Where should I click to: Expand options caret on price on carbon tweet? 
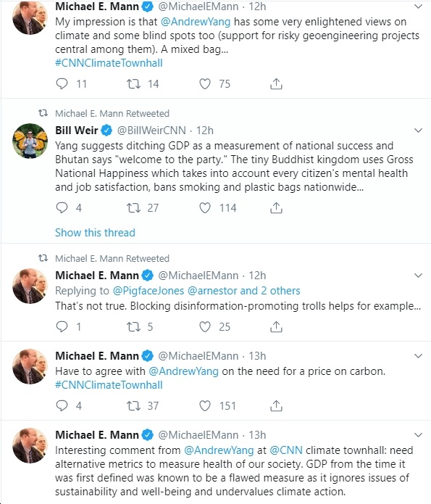418,356
